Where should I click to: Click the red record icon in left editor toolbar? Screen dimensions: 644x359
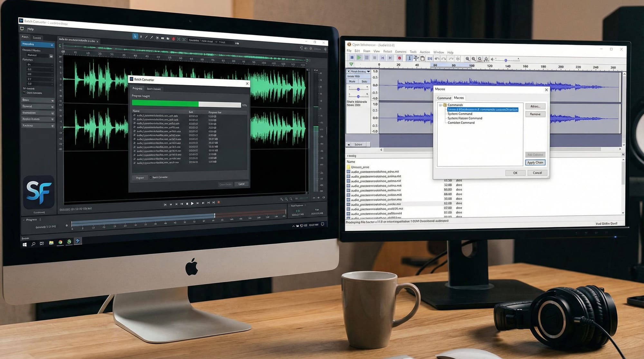(173, 39)
